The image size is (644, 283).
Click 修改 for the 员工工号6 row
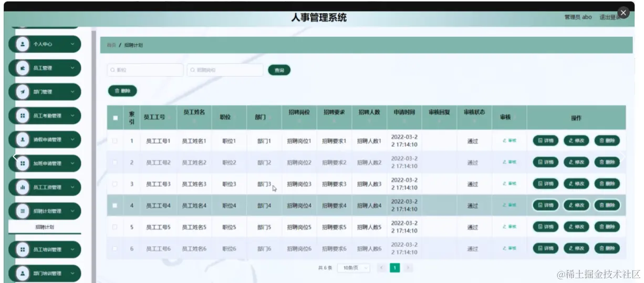click(x=576, y=248)
